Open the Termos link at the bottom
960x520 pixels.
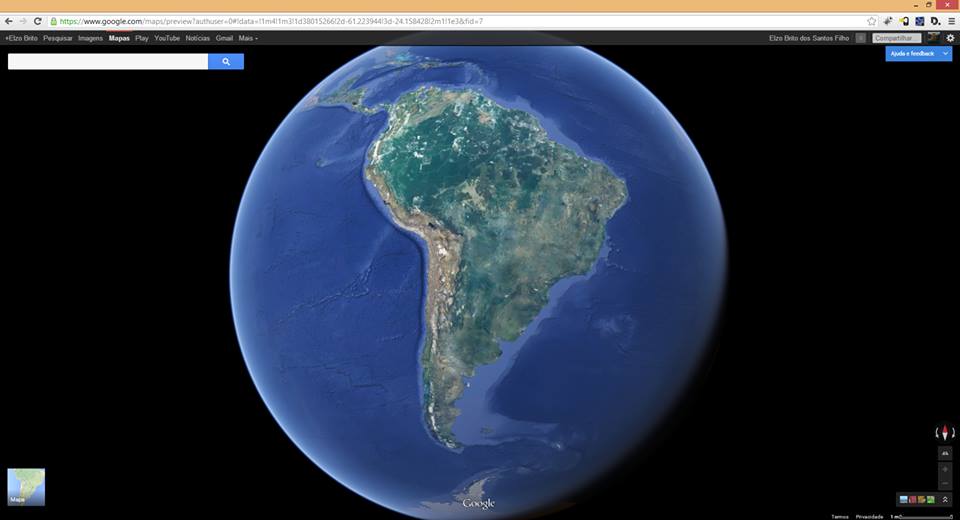(x=840, y=516)
